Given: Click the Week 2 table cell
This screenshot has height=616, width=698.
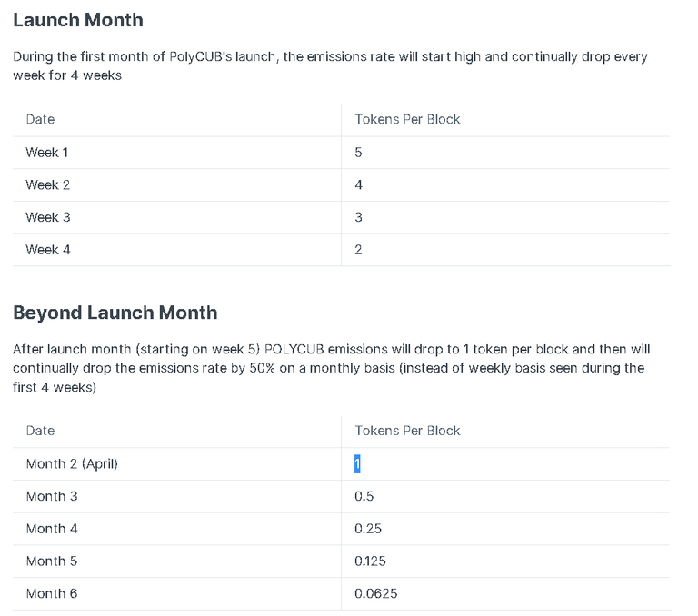Looking at the screenshot, I should (48, 185).
